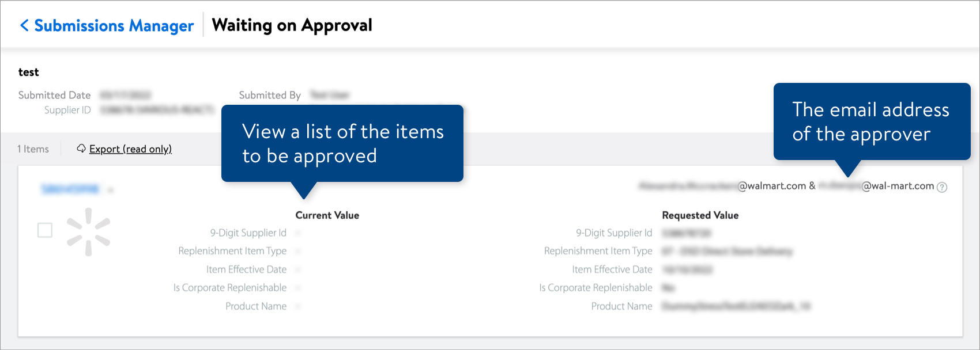Click the small grey icon beside the item number link
The height and width of the screenshot is (350, 980).
pos(111,188)
